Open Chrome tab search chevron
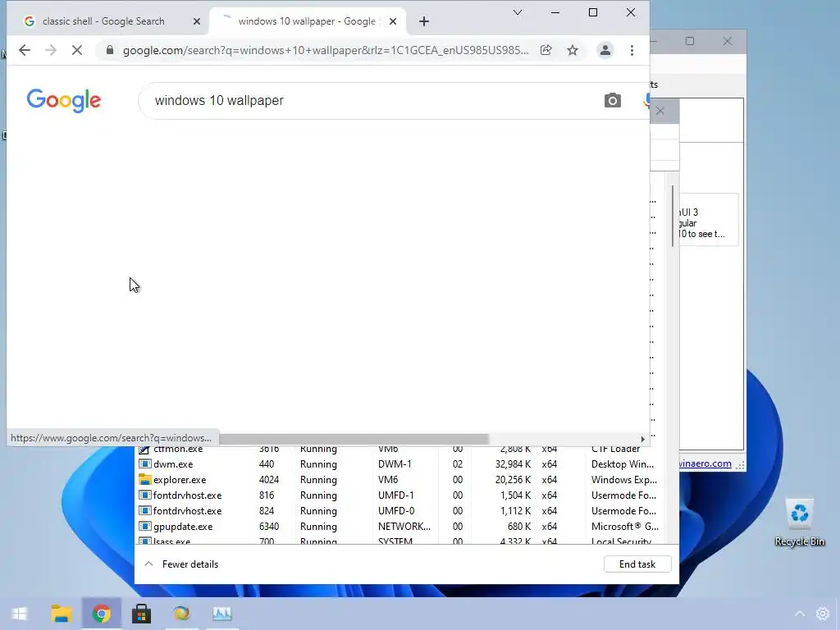 [x=518, y=12]
